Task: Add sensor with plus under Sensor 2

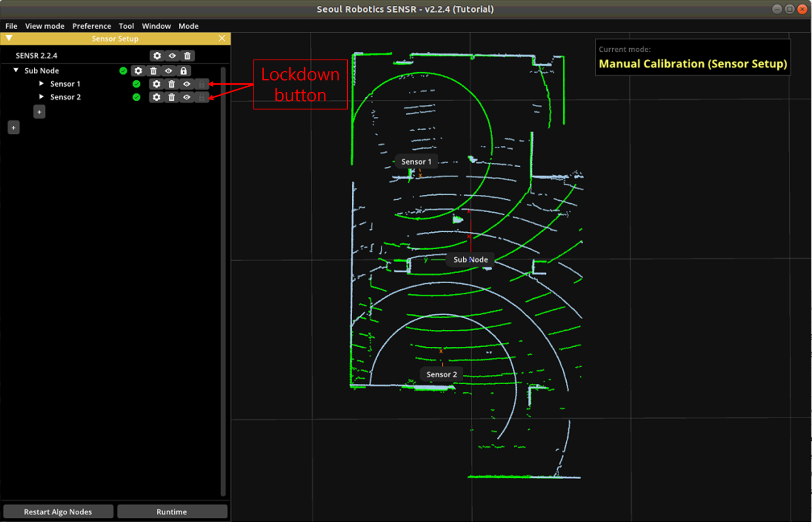Action: tap(39, 112)
